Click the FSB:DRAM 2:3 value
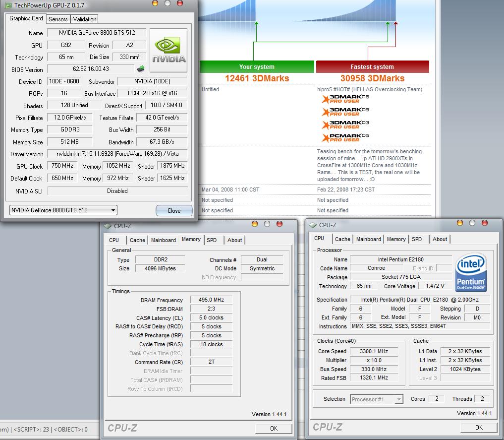Image resolution: width=504 pixels, height=440 pixels. pos(211,309)
